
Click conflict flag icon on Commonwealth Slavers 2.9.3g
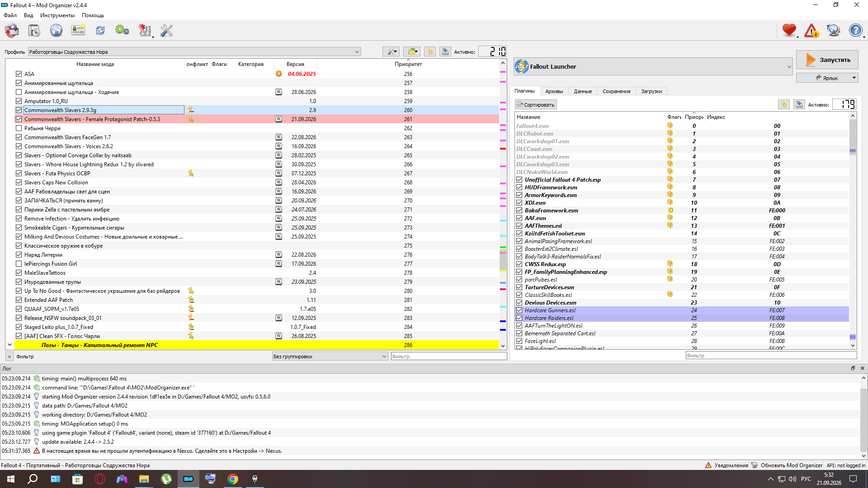coord(191,110)
